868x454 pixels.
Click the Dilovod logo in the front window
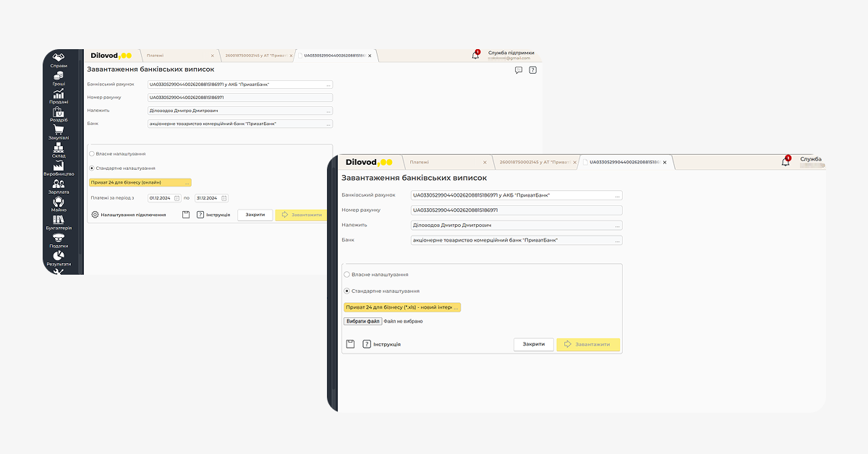(368, 162)
